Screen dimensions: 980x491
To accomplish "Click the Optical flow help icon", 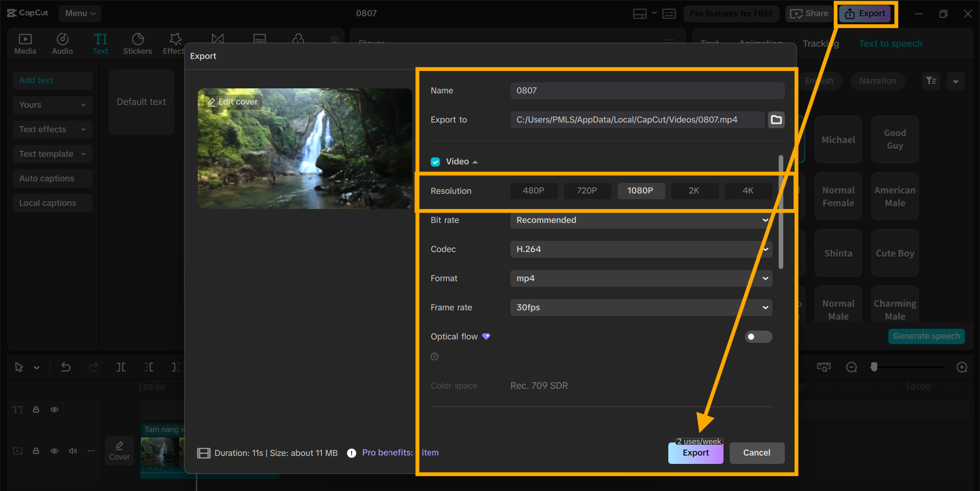I will pos(434,357).
